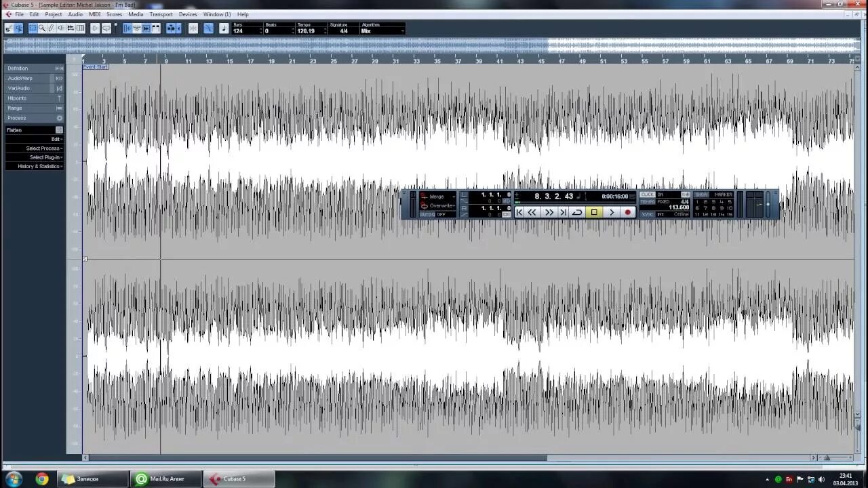
Task: Click the Fast Forward transport button
Action: click(x=549, y=212)
